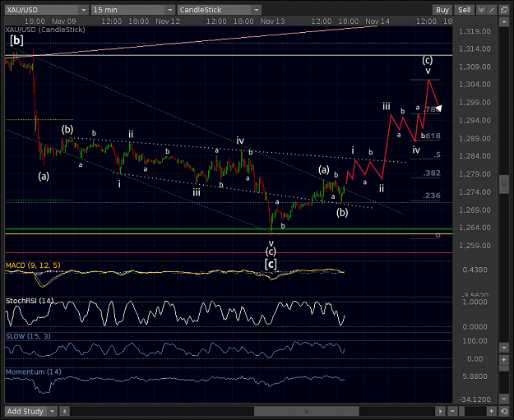Viewport: 514px width, 420px height.
Task: Click the vertical zoom minus button
Action: [504, 398]
